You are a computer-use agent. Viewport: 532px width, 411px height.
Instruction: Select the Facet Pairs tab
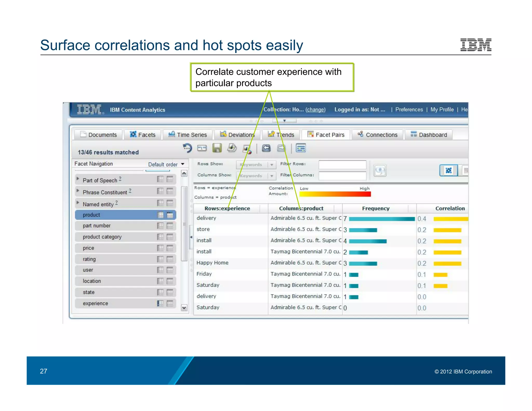click(x=326, y=135)
